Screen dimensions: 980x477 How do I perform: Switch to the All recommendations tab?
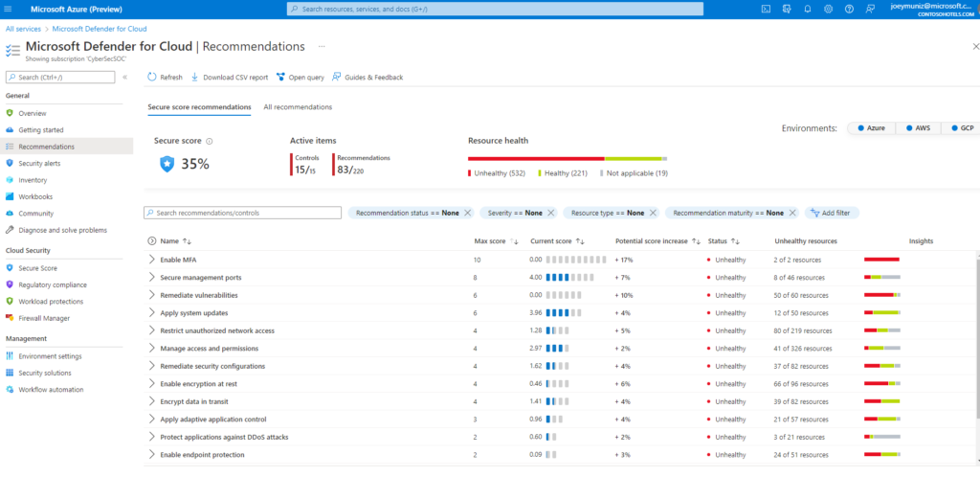tap(298, 107)
